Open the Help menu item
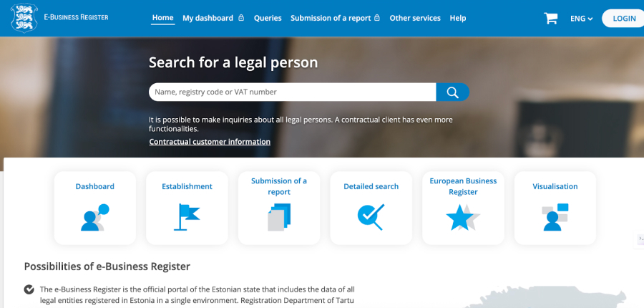Screen dimensions: 644x308 [457, 18]
